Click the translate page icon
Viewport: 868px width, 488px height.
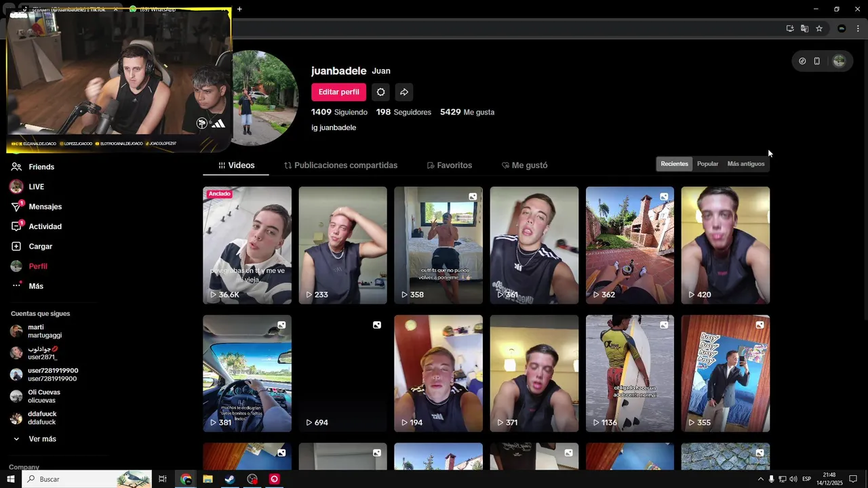click(x=804, y=28)
